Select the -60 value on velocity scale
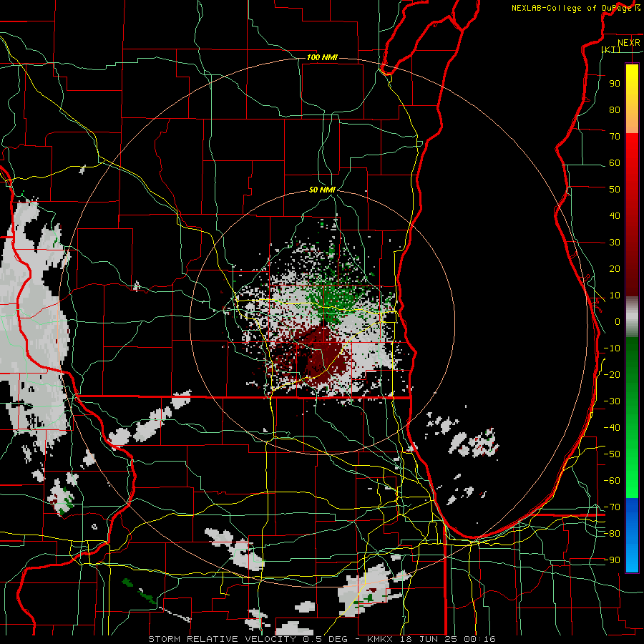Viewport: 644px width, 644px height. point(612,481)
